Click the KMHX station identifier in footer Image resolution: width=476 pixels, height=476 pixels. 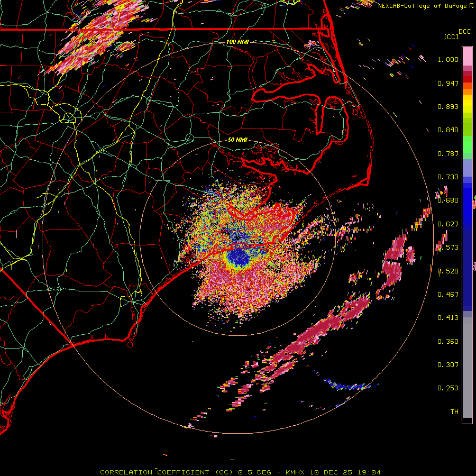pyautogui.click(x=295, y=472)
